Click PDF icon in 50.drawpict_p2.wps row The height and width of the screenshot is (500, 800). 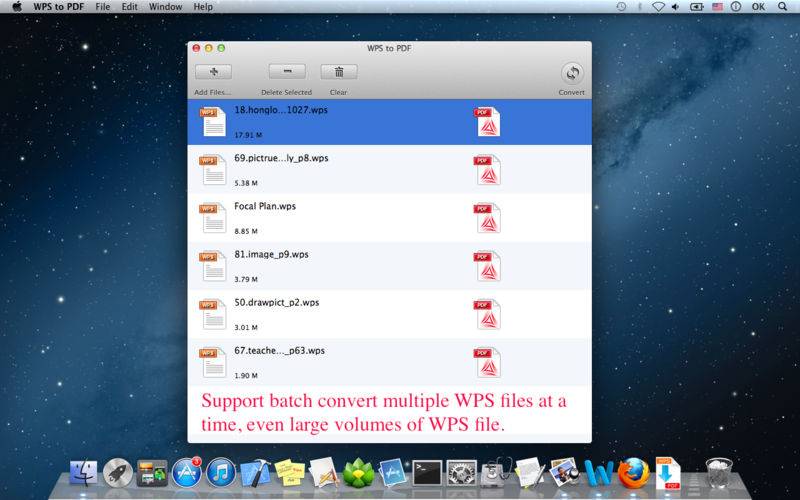click(x=487, y=314)
